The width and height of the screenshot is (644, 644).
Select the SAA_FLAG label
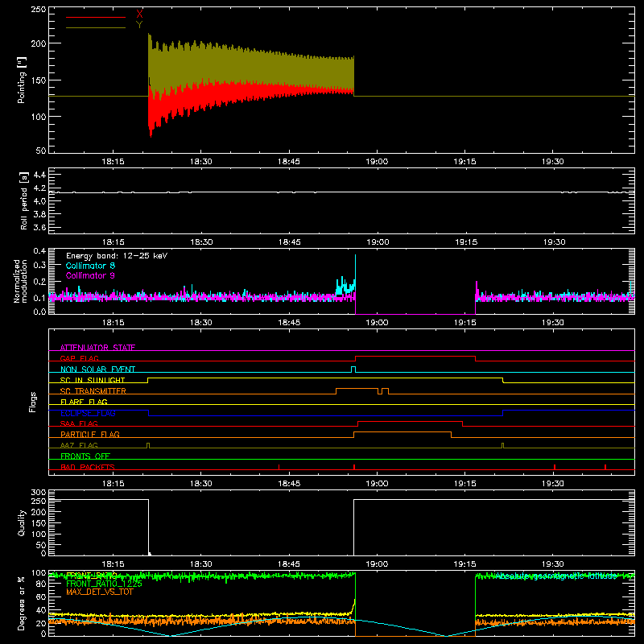[x=79, y=423]
